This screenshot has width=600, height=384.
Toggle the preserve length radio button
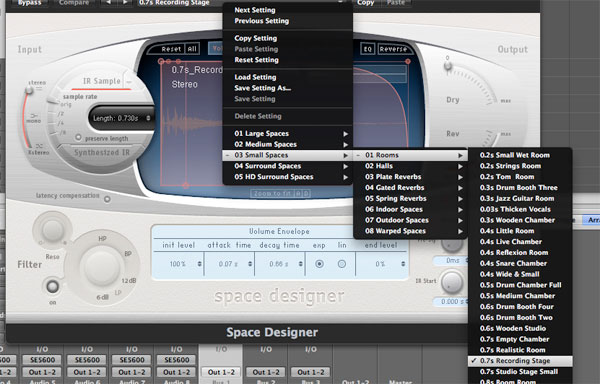78,137
